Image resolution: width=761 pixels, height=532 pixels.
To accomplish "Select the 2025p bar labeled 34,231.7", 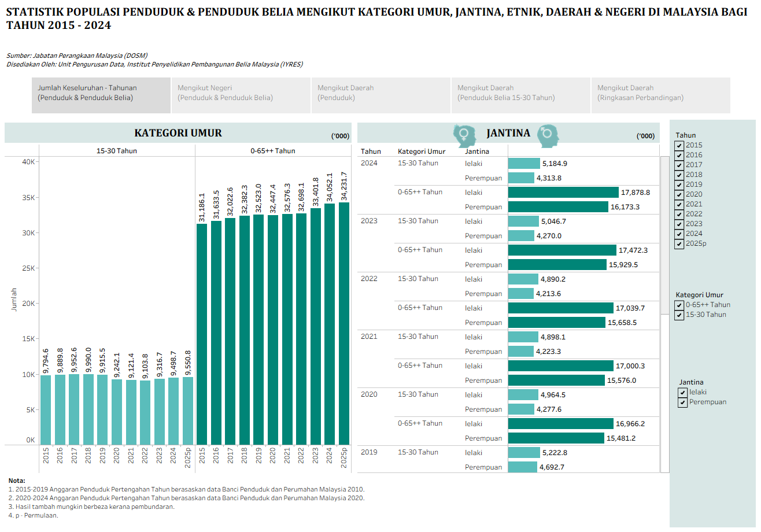I will click(344, 323).
